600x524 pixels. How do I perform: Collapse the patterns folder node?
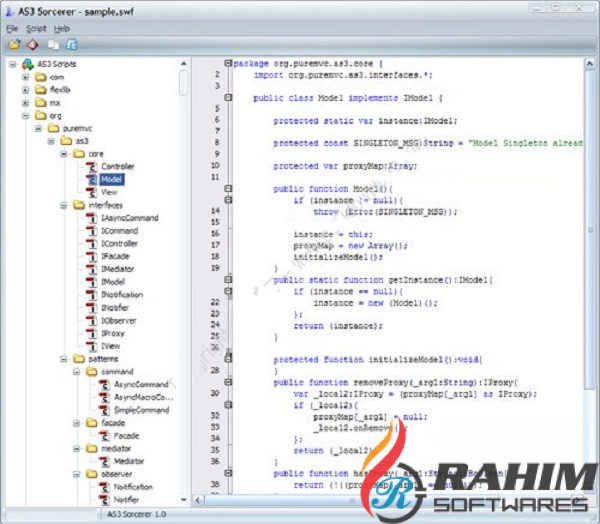[x=64, y=359]
